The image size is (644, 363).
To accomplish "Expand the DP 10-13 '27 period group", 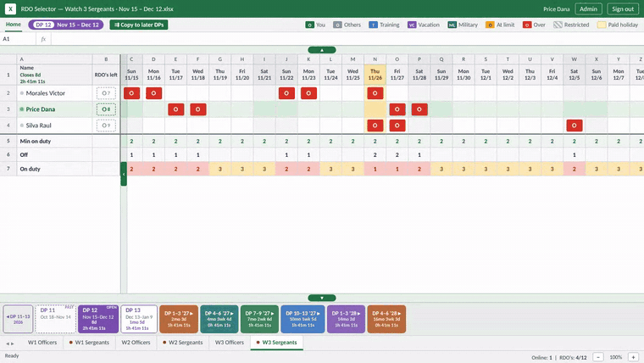I will [x=303, y=319].
